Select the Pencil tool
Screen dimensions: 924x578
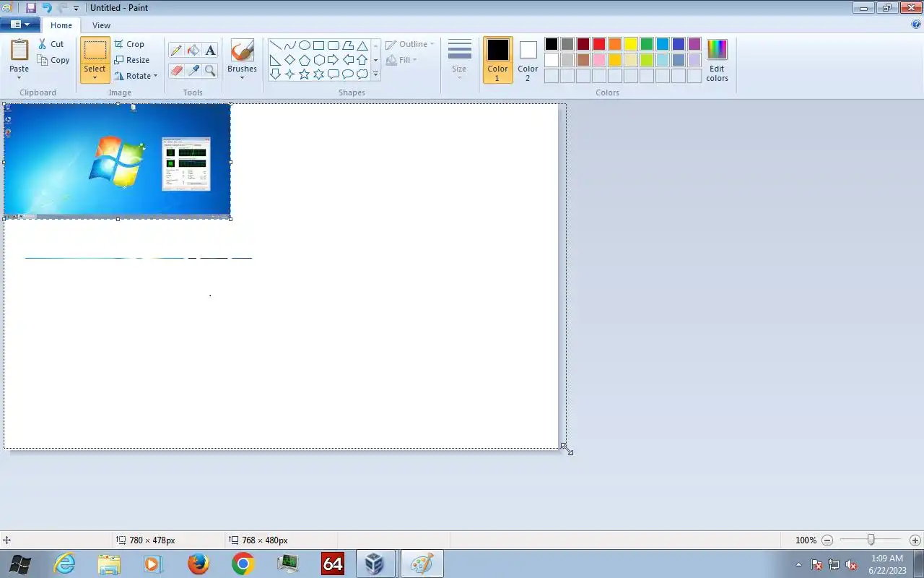pos(175,50)
